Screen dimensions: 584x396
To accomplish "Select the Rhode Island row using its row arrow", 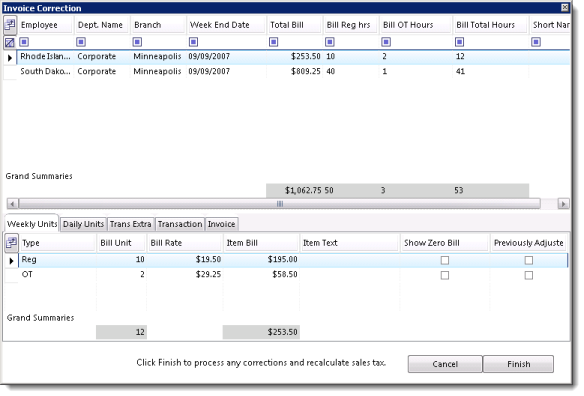I will [10, 57].
